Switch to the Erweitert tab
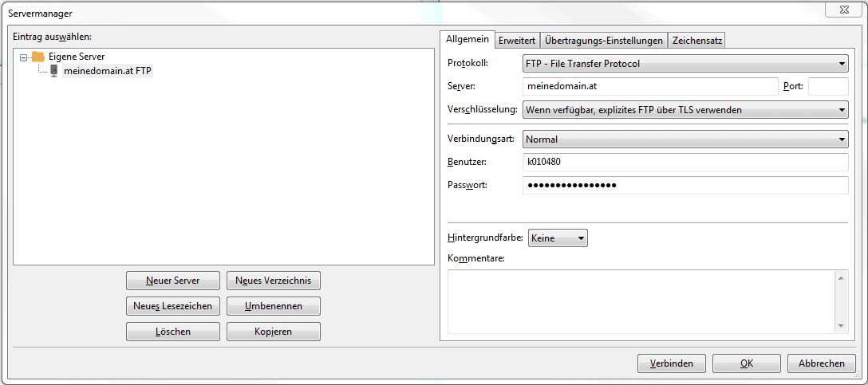This screenshot has height=385, width=868. click(516, 41)
